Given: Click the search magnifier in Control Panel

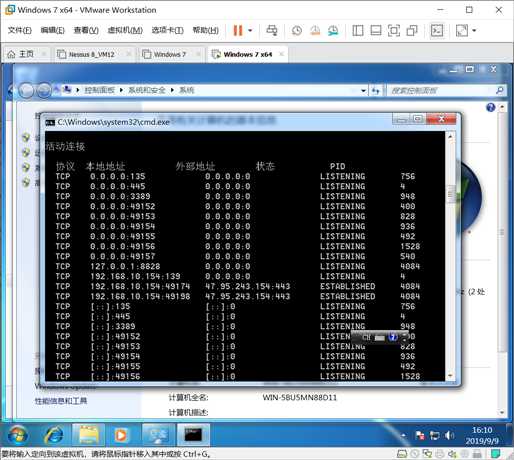Looking at the screenshot, I should pos(499,90).
